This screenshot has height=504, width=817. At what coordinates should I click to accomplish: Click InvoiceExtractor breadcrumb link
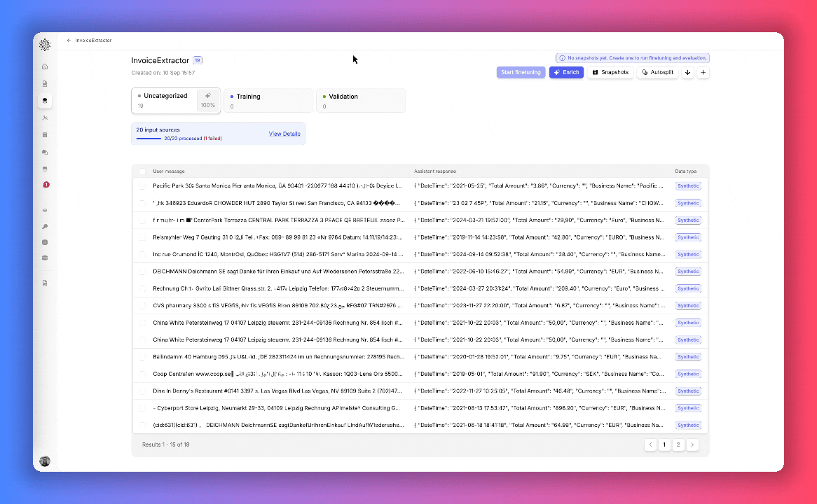[93, 40]
